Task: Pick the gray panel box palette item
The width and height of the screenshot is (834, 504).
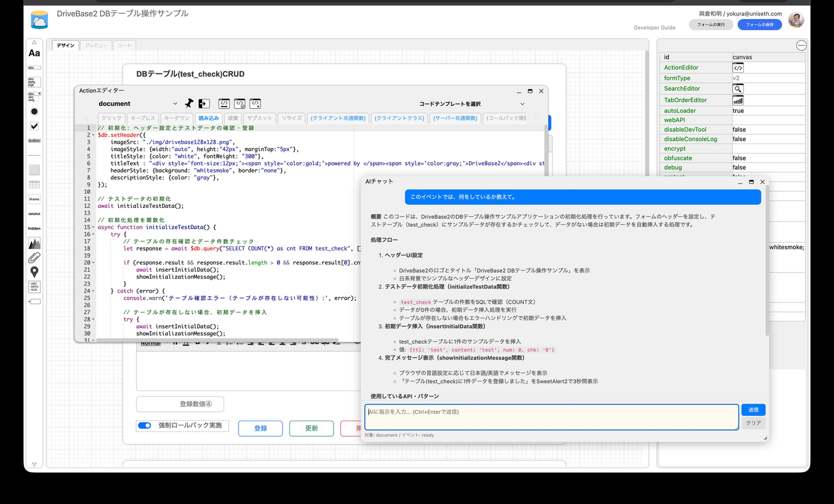Action: (x=34, y=170)
